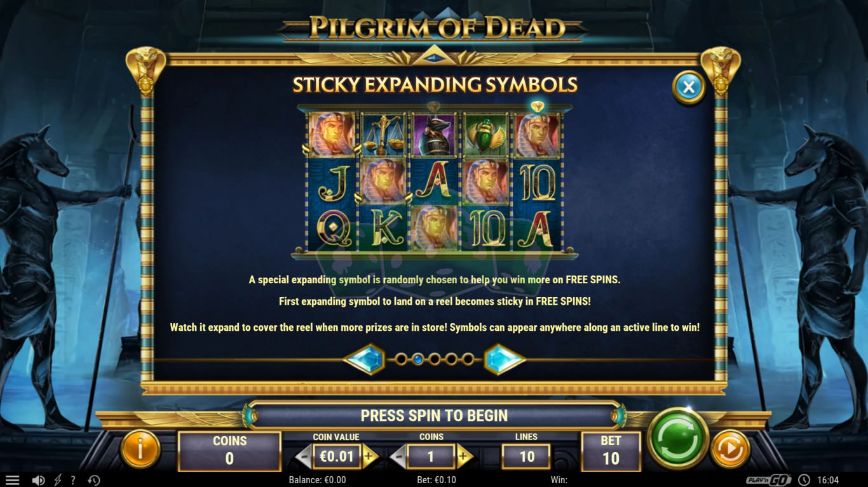Image resolution: width=868 pixels, height=487 pixels.
Task: Start autoplay with the orange play button
Action: 730,450
